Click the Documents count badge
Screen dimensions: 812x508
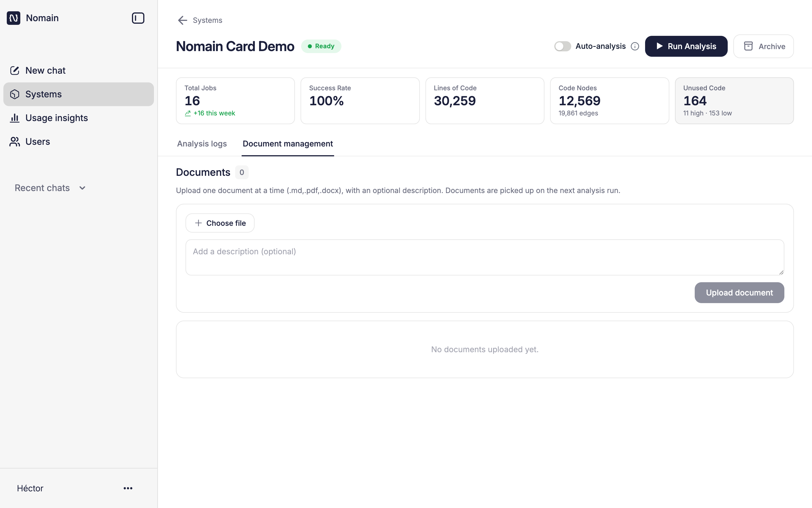coord(242,172)
